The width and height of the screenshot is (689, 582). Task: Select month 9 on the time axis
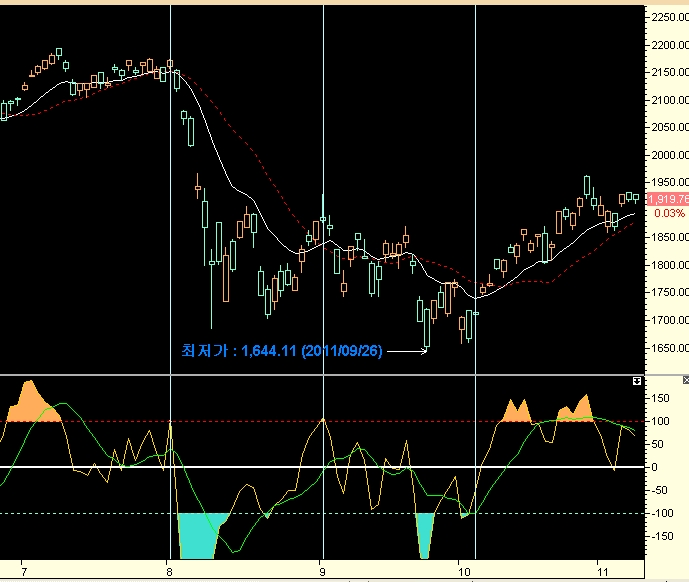322,569
